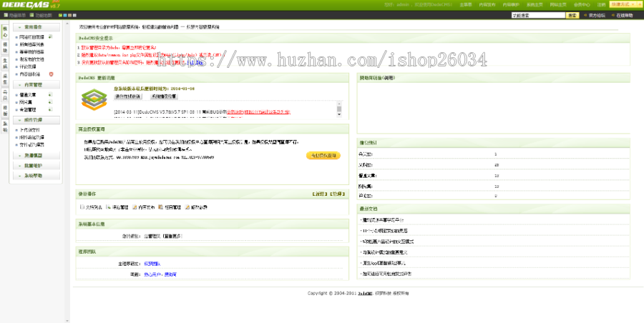Click red security patch link in update log
The height and width of the screenshot is (323, 644).
tap(258, 111)
